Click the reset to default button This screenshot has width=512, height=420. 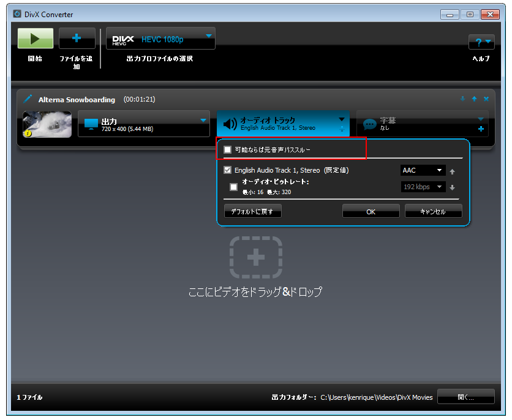tap(253, 211)
